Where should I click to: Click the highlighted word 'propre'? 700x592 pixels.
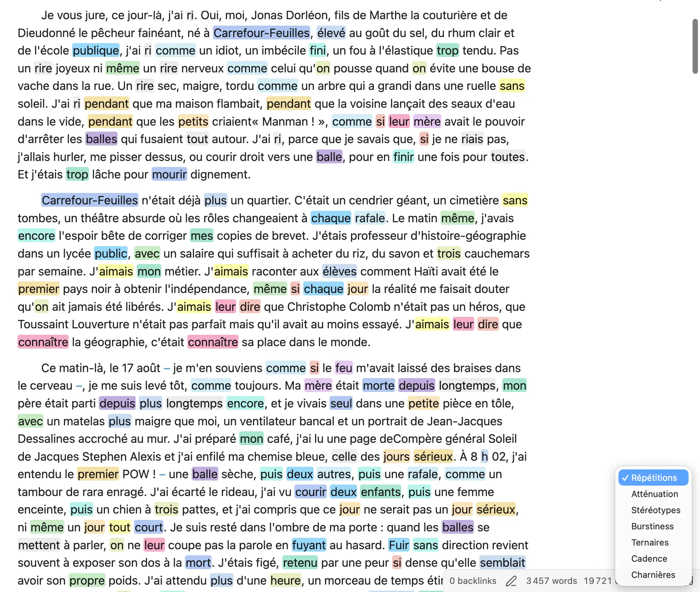(87, 580)
